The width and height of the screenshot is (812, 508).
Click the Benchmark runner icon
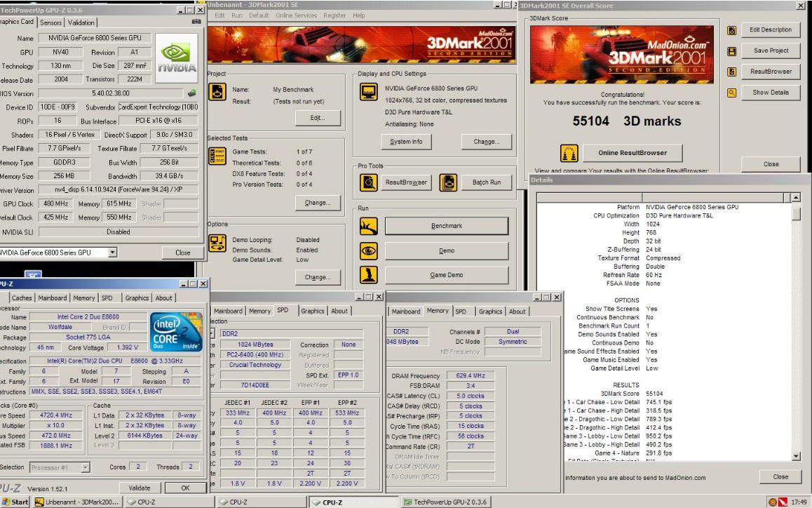click(x=369, y=226)
